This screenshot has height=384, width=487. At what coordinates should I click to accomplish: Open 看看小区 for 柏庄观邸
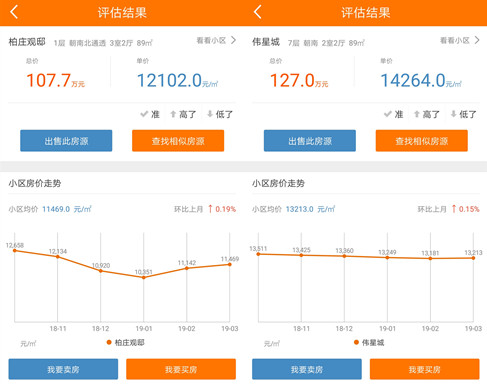tap(216, 41)
